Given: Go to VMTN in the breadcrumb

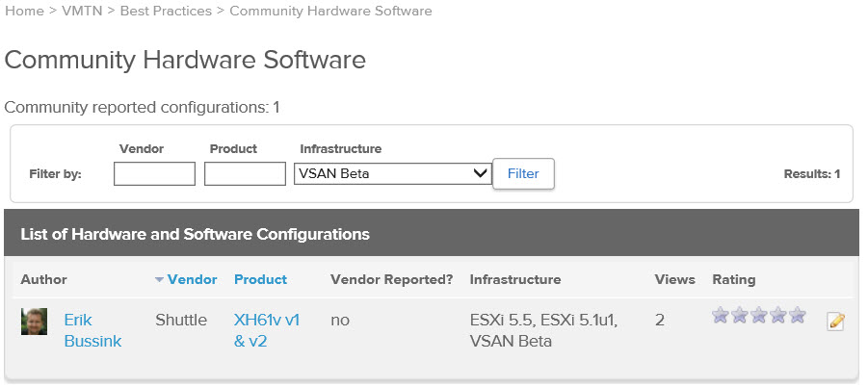Looking at the screenshot, I should click(82, 11).
